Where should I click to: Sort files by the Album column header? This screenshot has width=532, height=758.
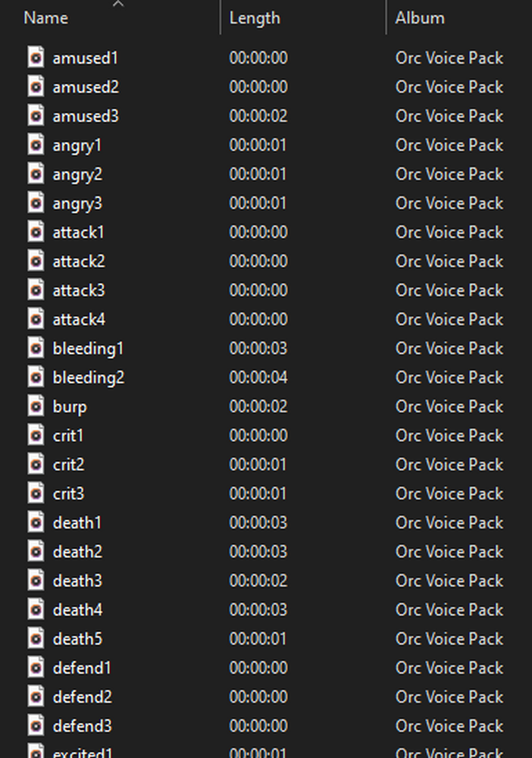[420, 17]
